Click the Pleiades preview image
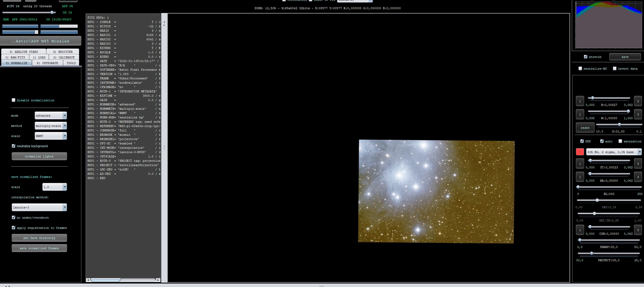Screen dimensions: 644x287 click(436, 191)
